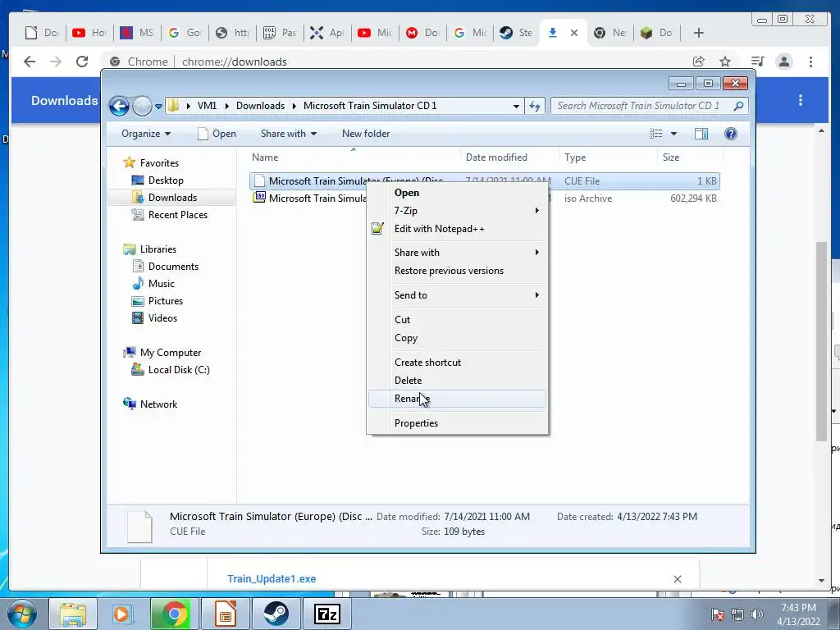Select Desktop in Favorites

tap(166, 180)
